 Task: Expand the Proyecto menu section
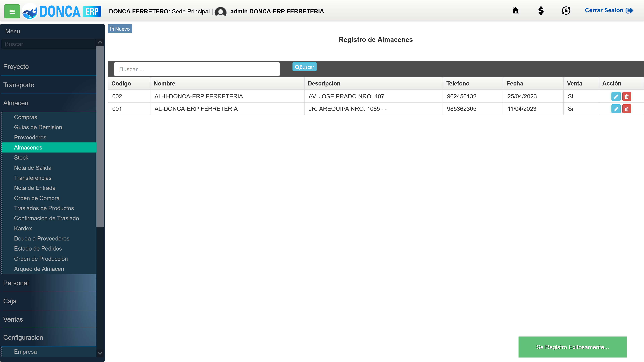(x=49, y=67)
